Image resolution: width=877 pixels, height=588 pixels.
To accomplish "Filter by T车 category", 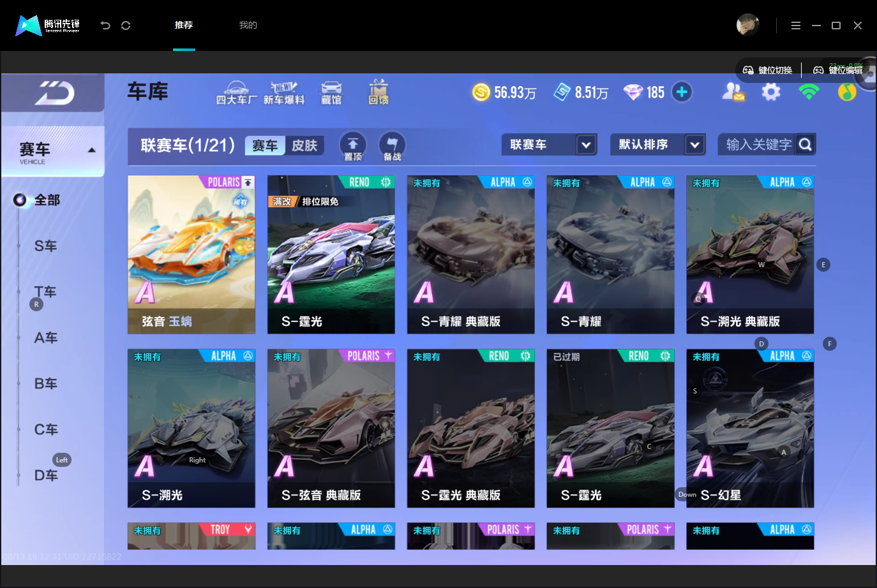I will click(x=45, y=292).
